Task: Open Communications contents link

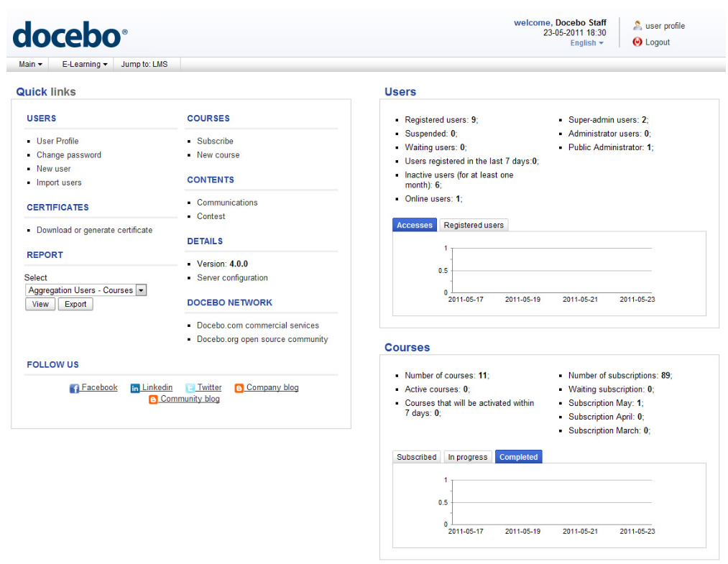Action: point(227,203)
